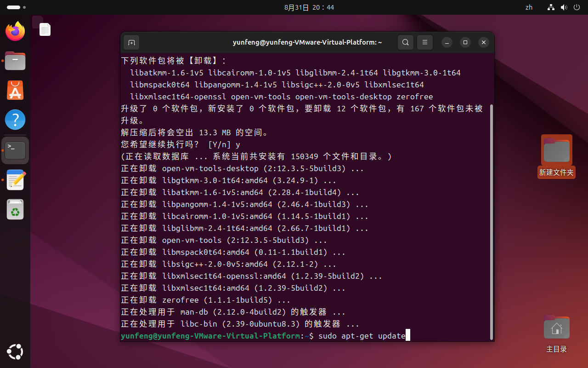Click the line 正在卸载 libatkmm-1.6-1v5:amd64

click(x=240, y=192)
